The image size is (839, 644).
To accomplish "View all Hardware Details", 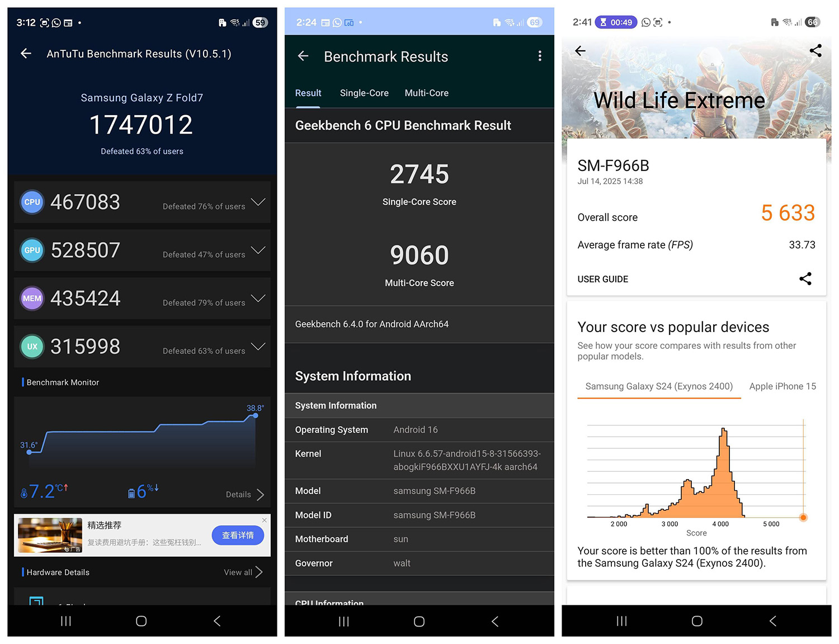I will click(238, 572).
